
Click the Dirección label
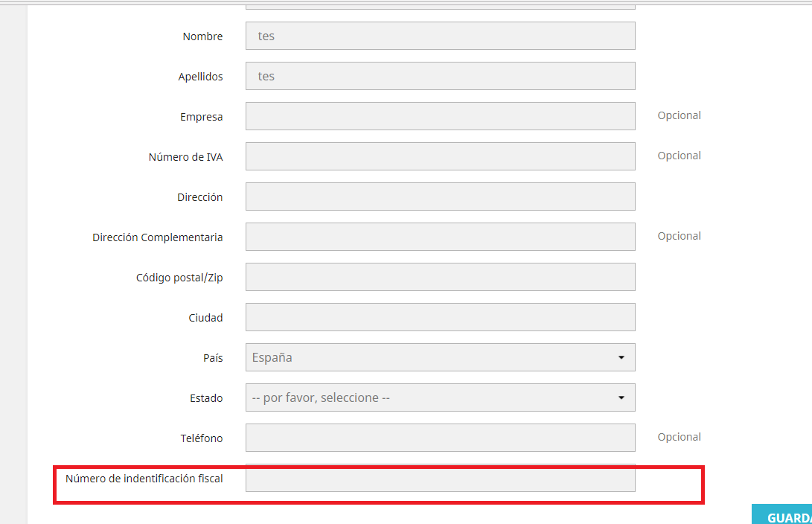(x=200, y=197)
